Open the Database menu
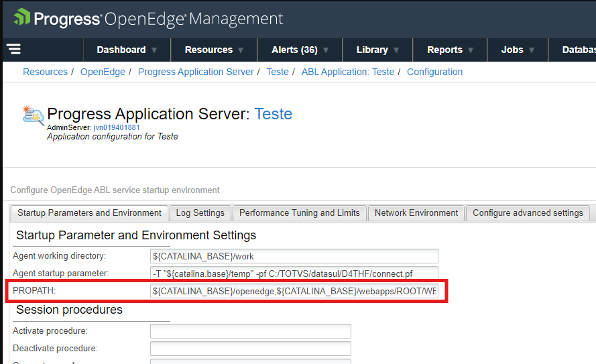Viewport: 596px width, 364px height. click(x=579, y=50)
